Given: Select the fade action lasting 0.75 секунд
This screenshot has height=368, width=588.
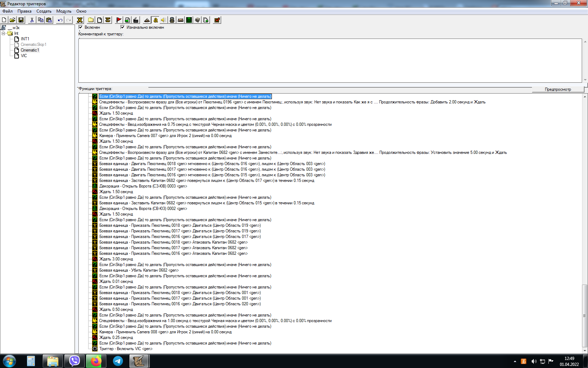Looking at the screenshot, I should (x=215, y=124).
